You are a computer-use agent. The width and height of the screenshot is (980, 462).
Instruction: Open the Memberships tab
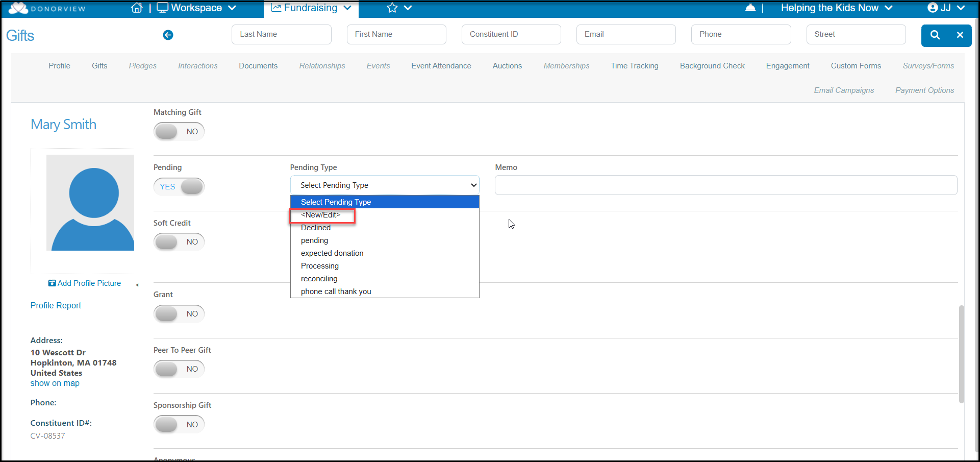566,66
